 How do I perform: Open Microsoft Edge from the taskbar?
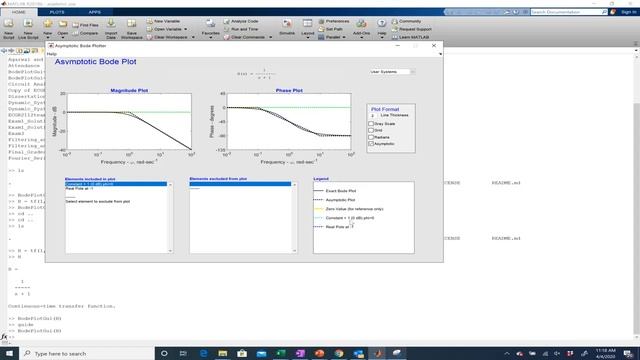203,353
